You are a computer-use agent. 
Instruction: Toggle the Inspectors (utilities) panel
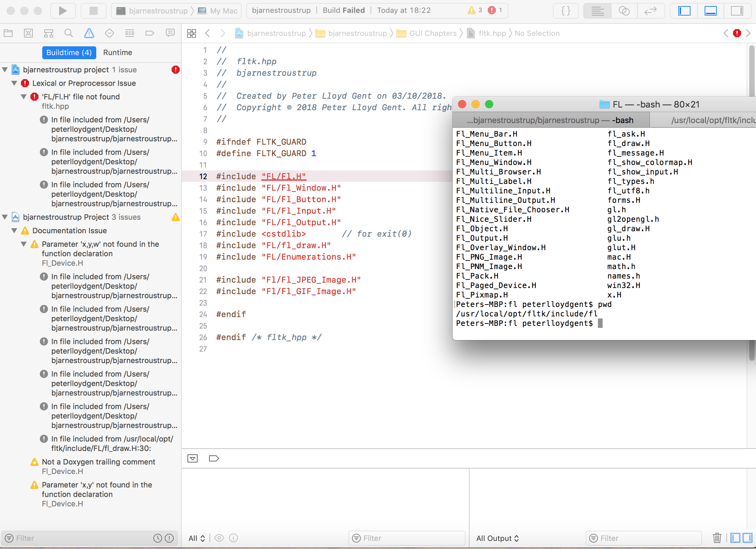737,11
